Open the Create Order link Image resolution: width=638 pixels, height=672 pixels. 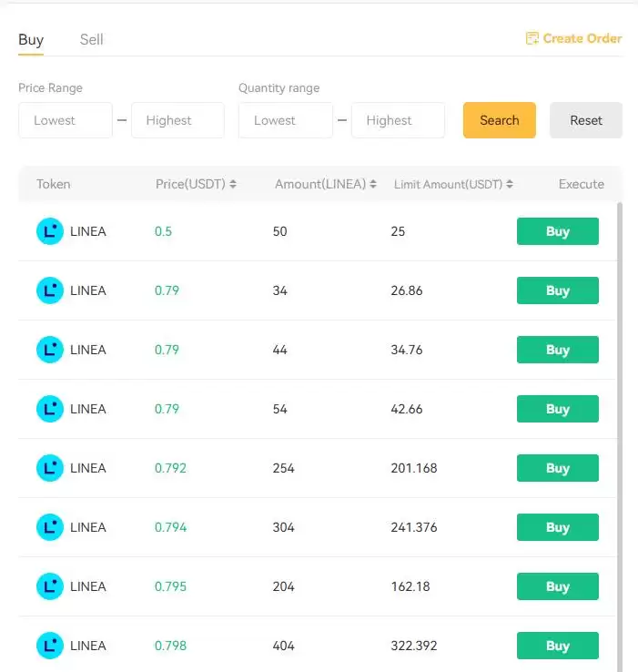click(x=582, y=38)
